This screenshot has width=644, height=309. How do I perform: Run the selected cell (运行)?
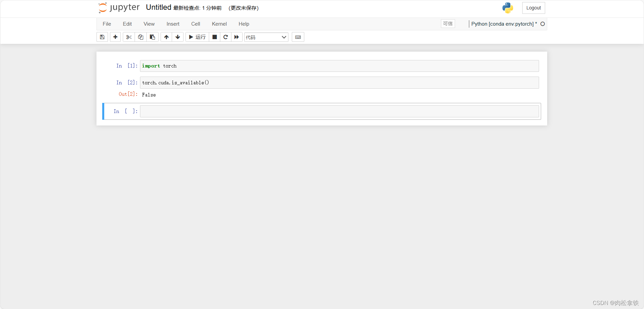point(197,37)
